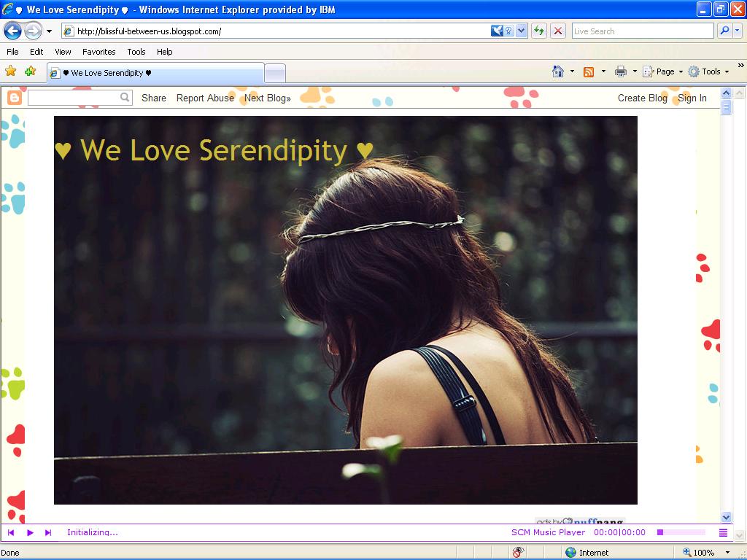The height and width of the screenshot is (560, 747).
Task: Toggle the music player playlist icon
Action: click(723, 532)
